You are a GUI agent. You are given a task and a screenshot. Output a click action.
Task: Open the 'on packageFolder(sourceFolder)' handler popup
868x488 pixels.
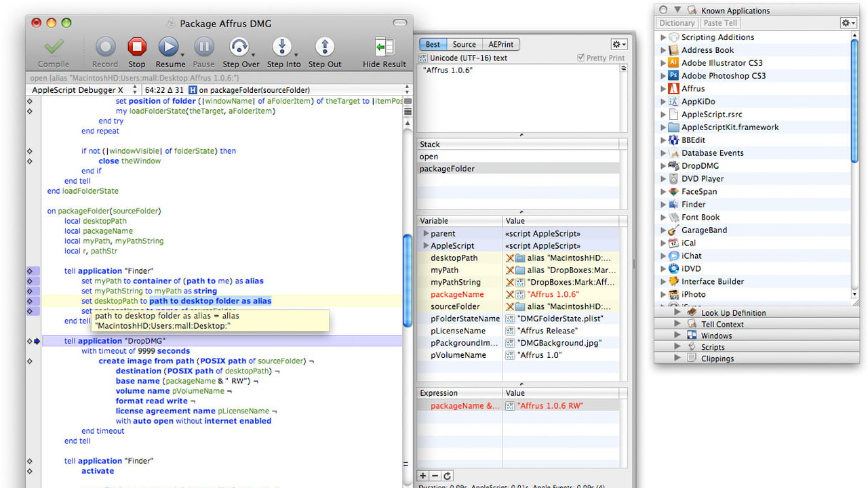[298, 89]
